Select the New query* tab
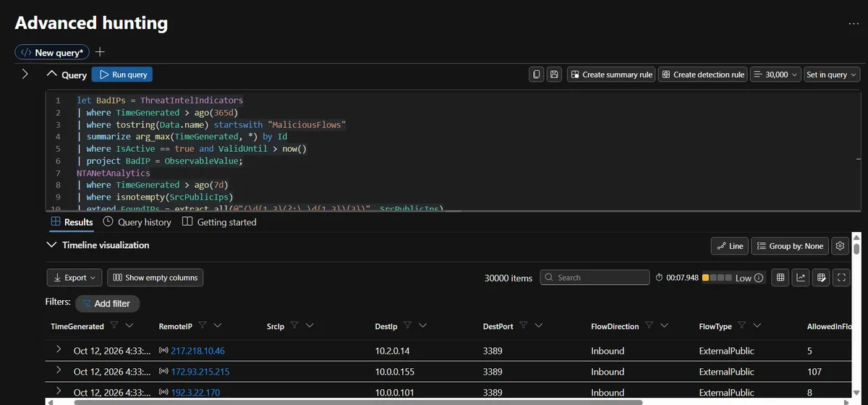868x405 pixels. [52, 52]
